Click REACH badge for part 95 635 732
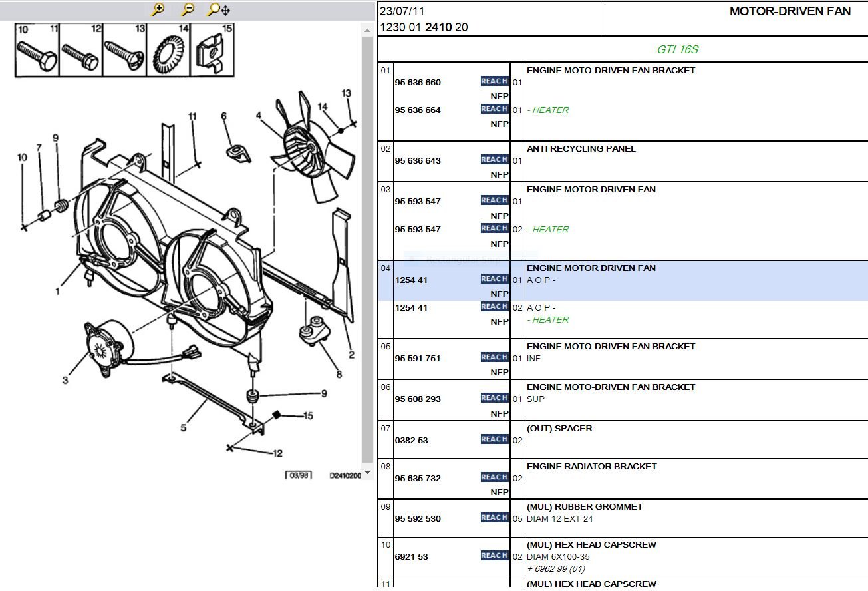This screenshot has height=591, width=868. (494, 477)
